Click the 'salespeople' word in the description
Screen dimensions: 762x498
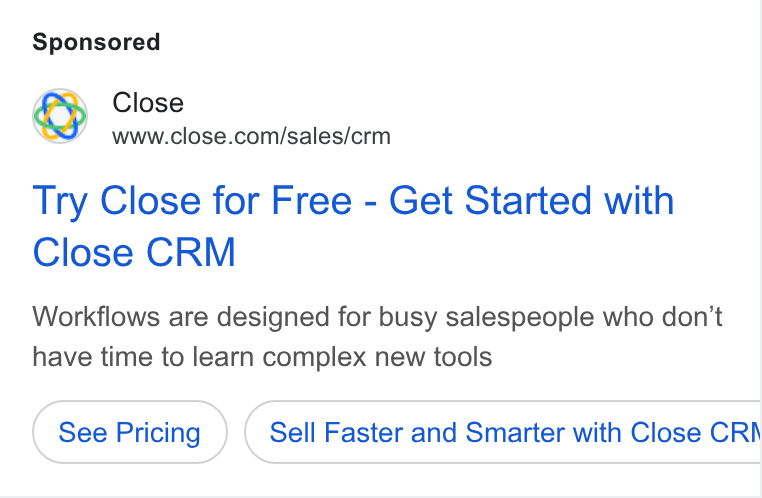coord(520,318)
